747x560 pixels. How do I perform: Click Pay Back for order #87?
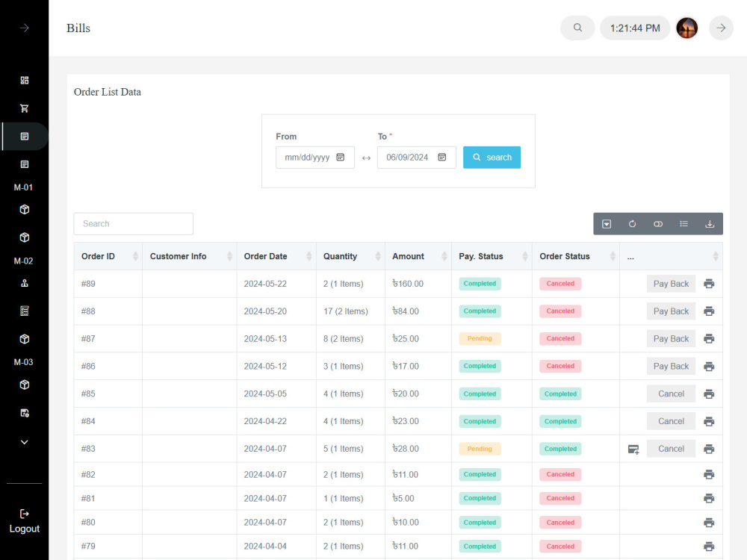pos(671,339)
